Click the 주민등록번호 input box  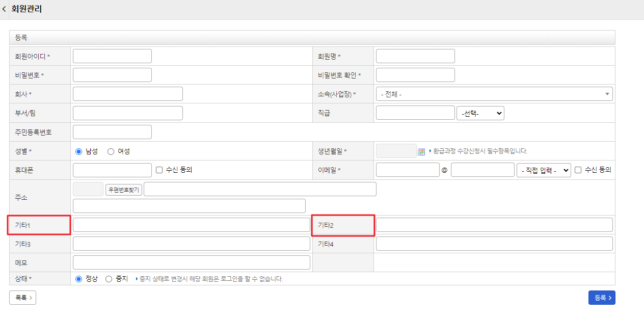[x=112, y=132]
